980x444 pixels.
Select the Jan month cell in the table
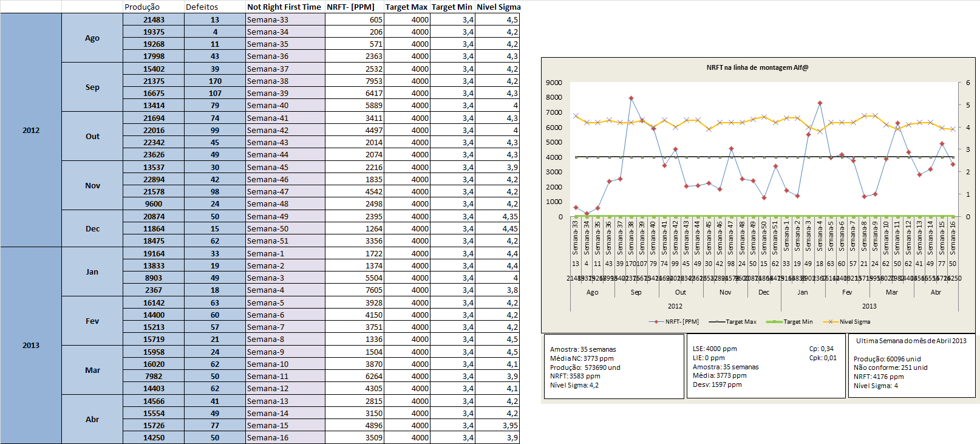[92, 272]
